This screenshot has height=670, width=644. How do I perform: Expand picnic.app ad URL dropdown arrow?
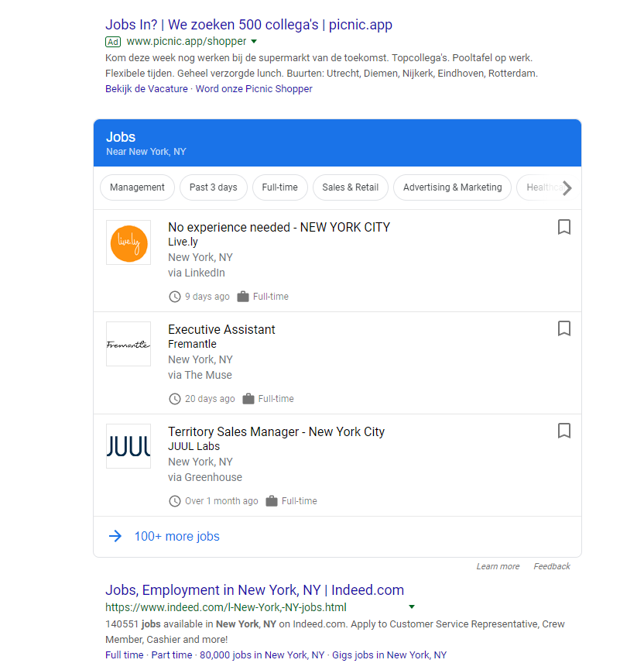pos(254,42)
